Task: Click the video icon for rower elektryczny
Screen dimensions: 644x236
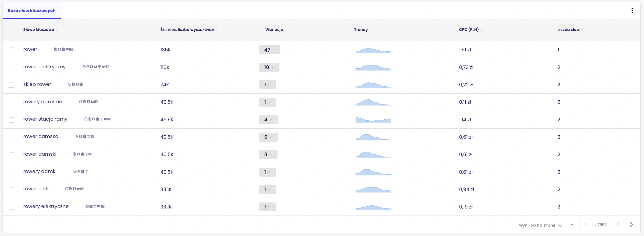Action: click(x=103, y=67)
